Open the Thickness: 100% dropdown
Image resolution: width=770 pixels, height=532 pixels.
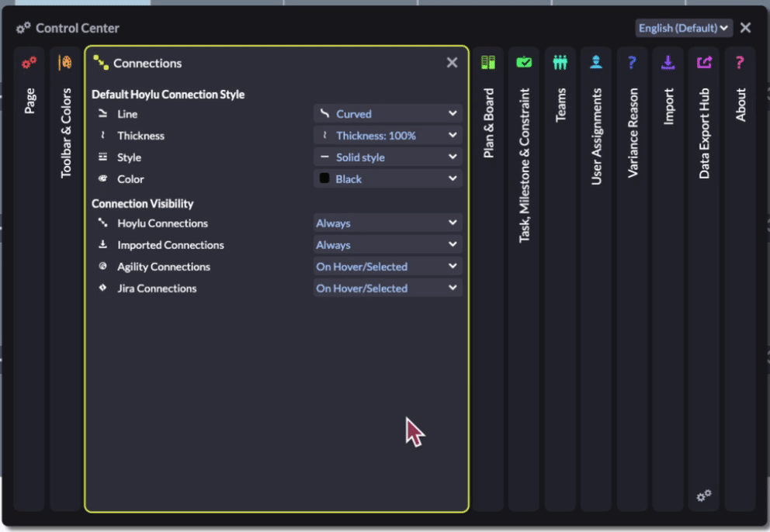tap(387, 136)
